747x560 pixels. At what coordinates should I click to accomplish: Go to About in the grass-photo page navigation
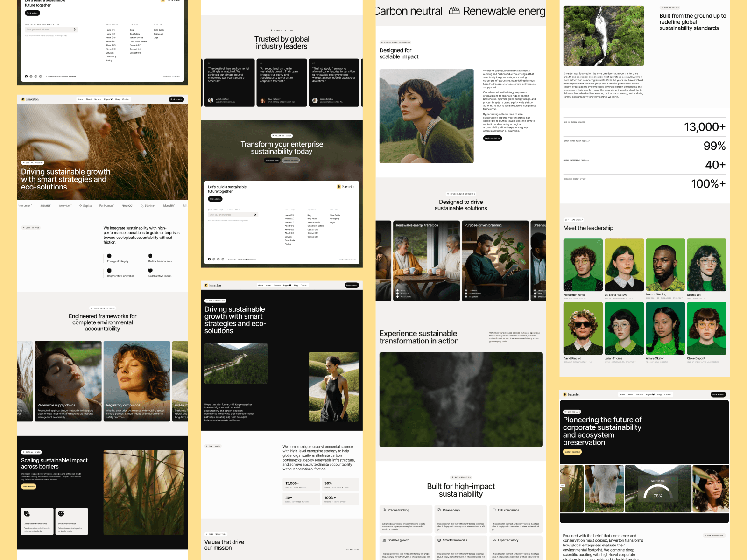[x=89, y=99]
